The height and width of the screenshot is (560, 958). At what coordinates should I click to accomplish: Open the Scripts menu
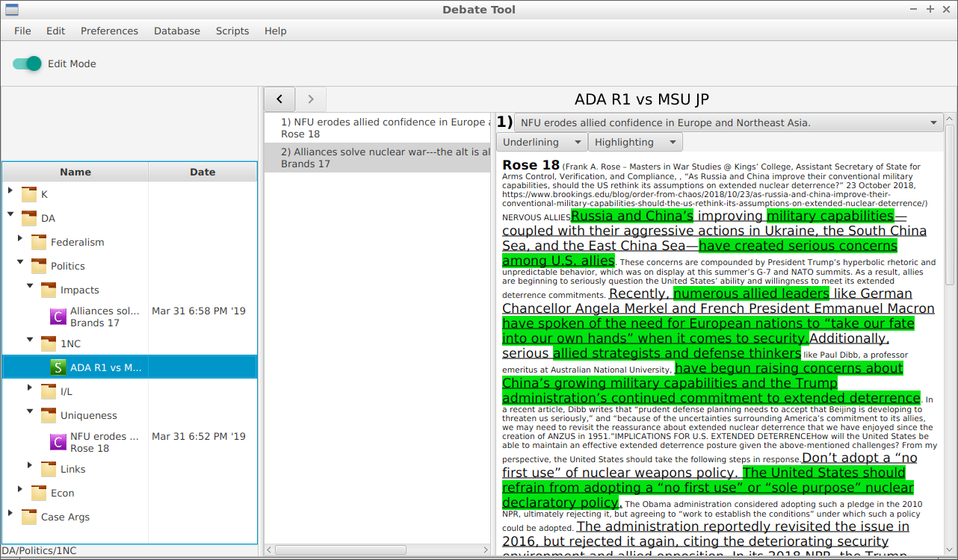click(232, 31)
